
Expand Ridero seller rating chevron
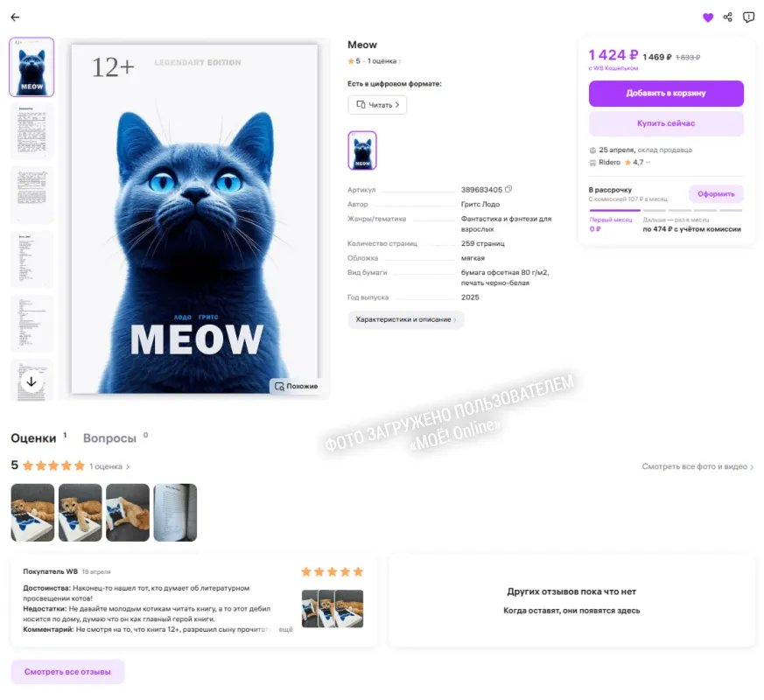pos(648,162)
